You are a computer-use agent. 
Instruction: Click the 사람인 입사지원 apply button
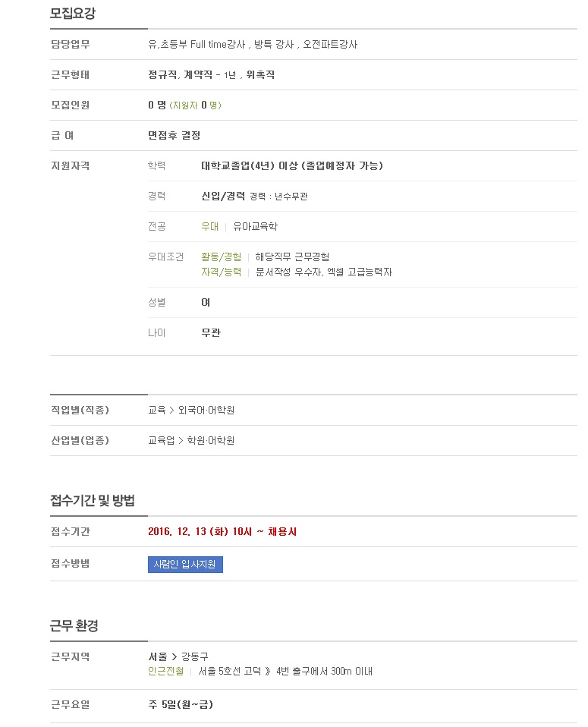click(x=185, y=565)
